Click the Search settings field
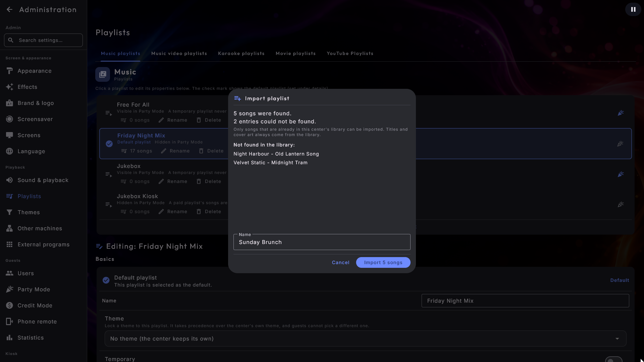 coord(43,40)
